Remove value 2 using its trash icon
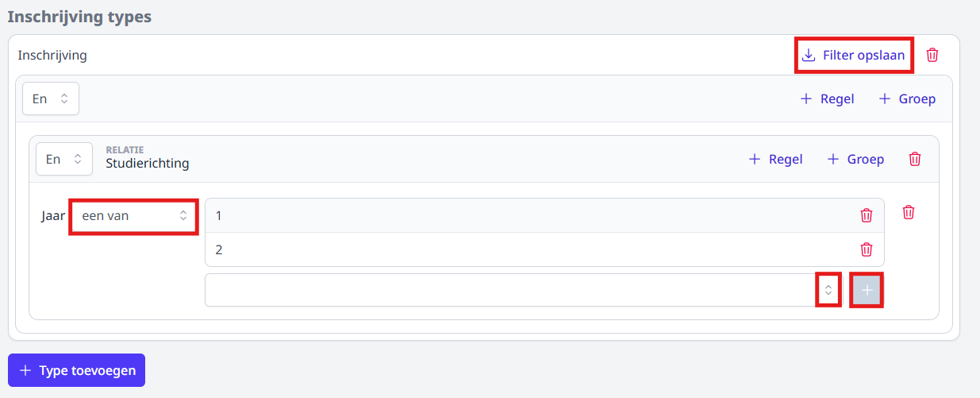980x398 pixels. pos(867,249)
